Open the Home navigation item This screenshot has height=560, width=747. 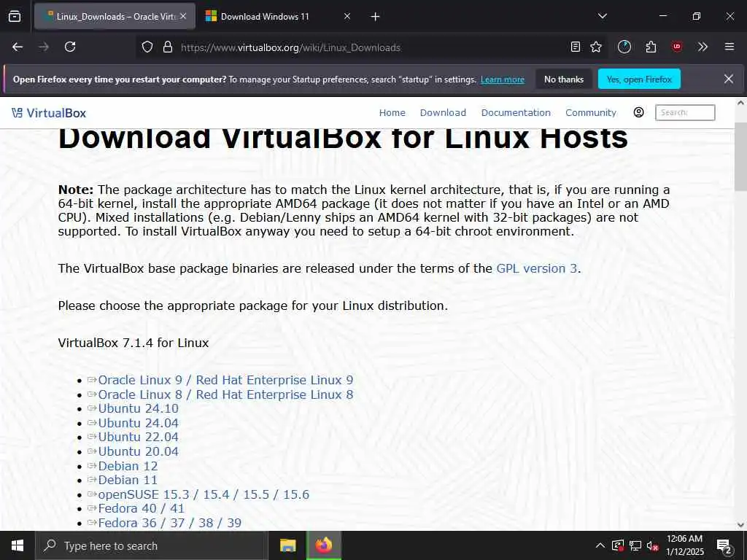point(392,113)
